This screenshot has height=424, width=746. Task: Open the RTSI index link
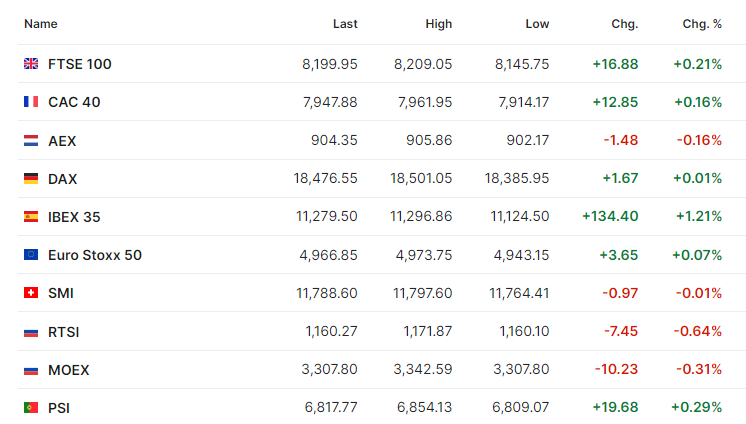coord(63,332)
